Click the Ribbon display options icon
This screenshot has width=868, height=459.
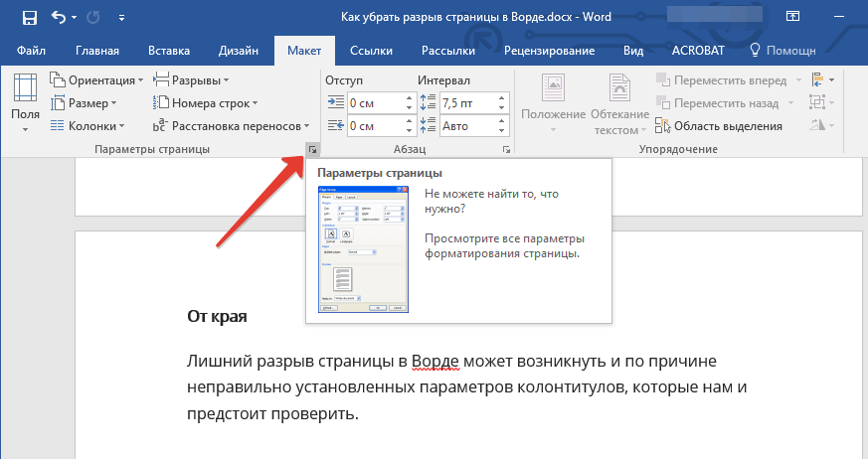pyautogui.click(x=792, y=17)
